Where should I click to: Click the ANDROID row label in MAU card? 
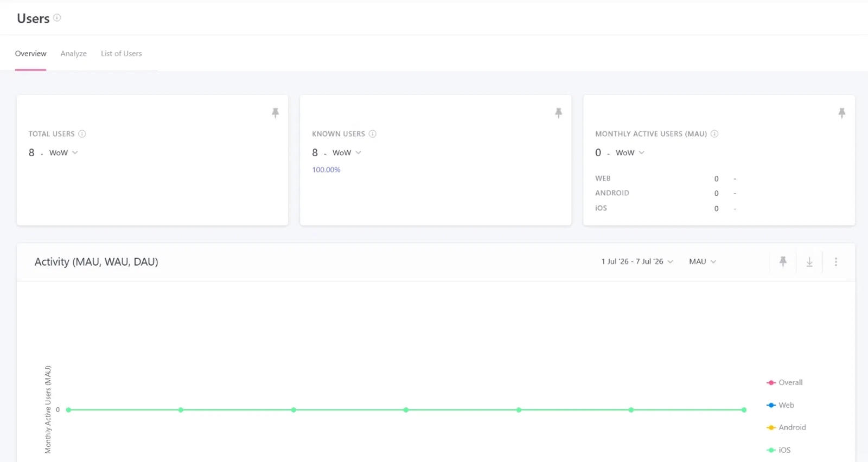point(612,193)
